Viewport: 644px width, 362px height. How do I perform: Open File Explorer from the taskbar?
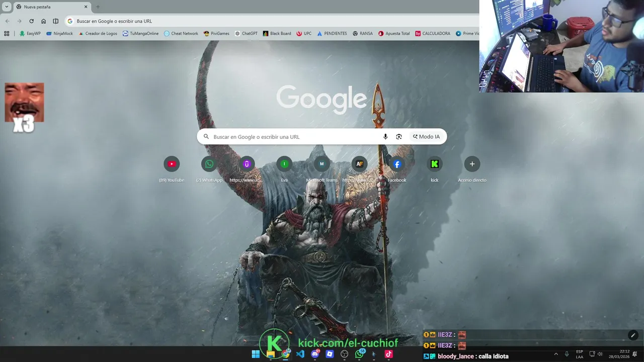(x=271, y=354)
